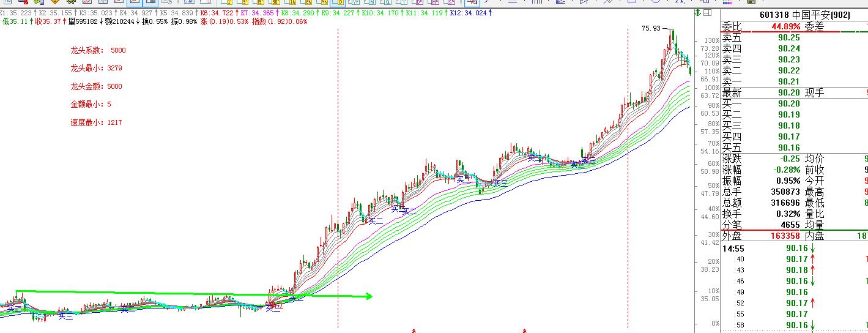
Task: Select the 14:55 tick row
Action: tap(794, 248)
